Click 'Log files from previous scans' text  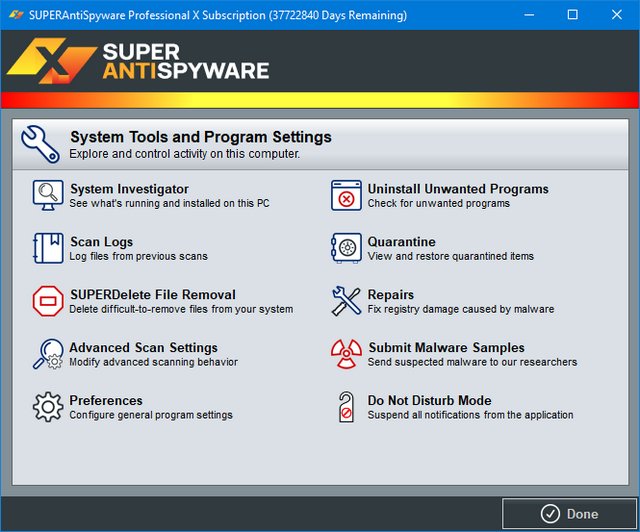tap(138, 256)
